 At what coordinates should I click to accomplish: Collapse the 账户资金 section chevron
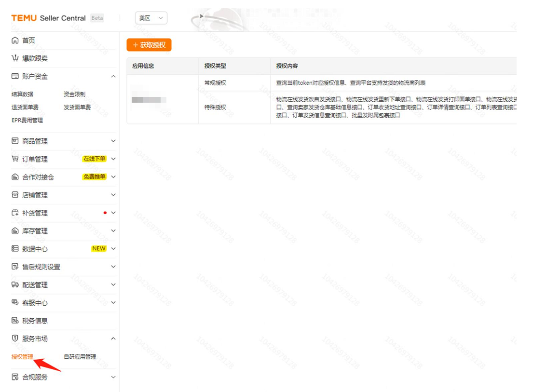113,76
